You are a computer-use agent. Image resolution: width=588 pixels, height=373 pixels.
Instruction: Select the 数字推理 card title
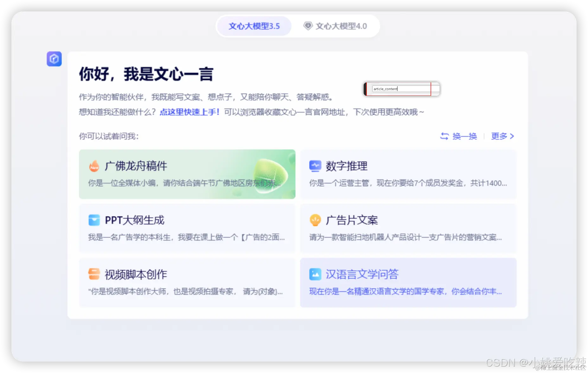(x=347, y=166)
